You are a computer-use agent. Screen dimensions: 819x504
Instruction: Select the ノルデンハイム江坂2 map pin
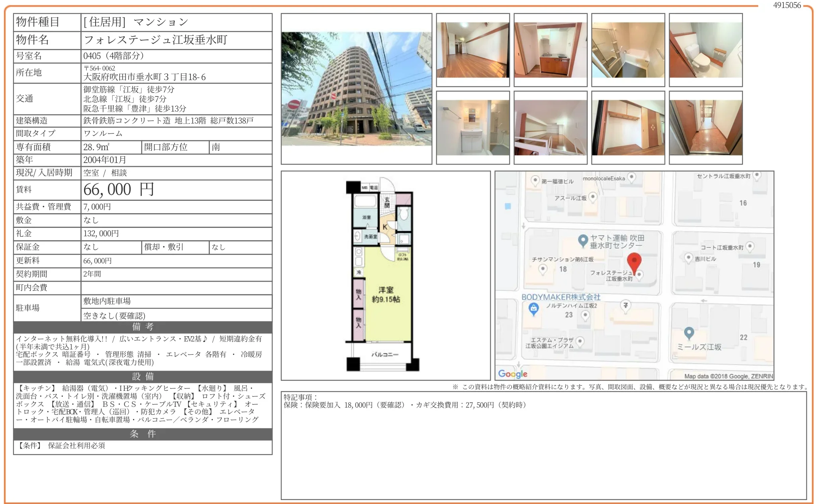point(585,315)
